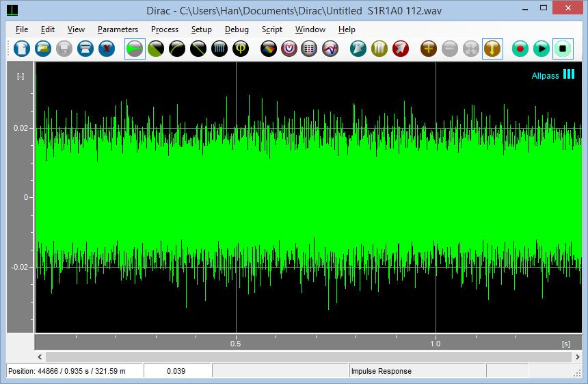This screenshot has height=384, width=588.
Task: Play the signal with the green play button
Action: (x=542, y=49)
